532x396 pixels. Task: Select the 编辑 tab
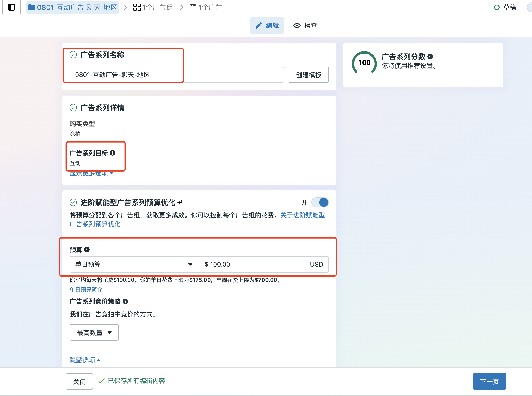[x=267, y=26]
